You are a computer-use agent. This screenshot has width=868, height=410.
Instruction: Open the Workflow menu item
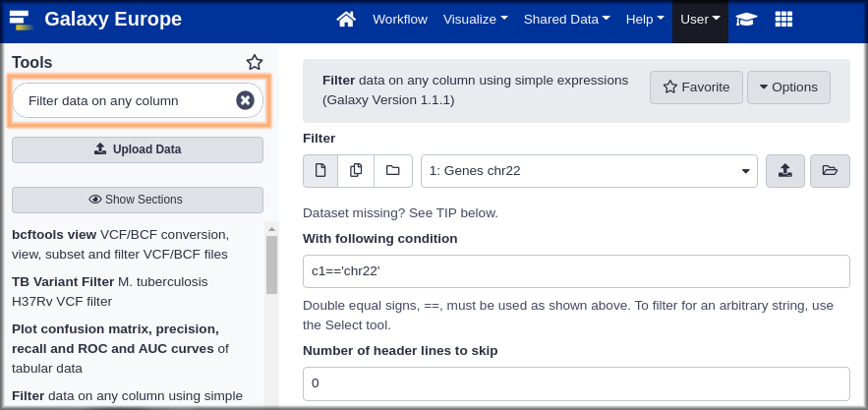[x=400, y=20]
